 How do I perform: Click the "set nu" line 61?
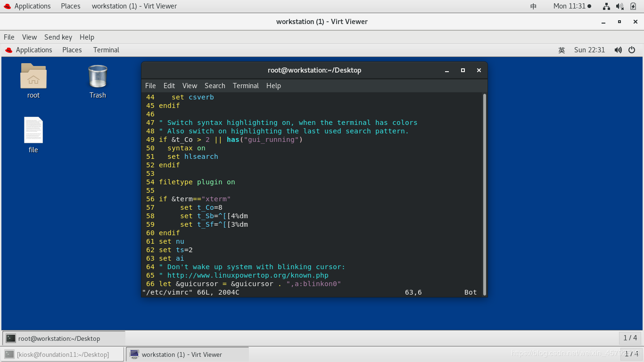[x=172, y=241]
